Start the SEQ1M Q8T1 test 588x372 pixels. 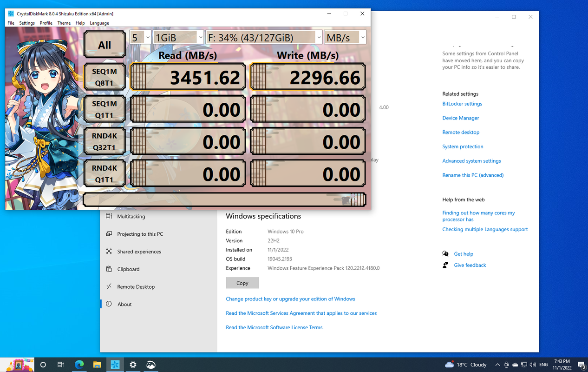coord(105,77)
